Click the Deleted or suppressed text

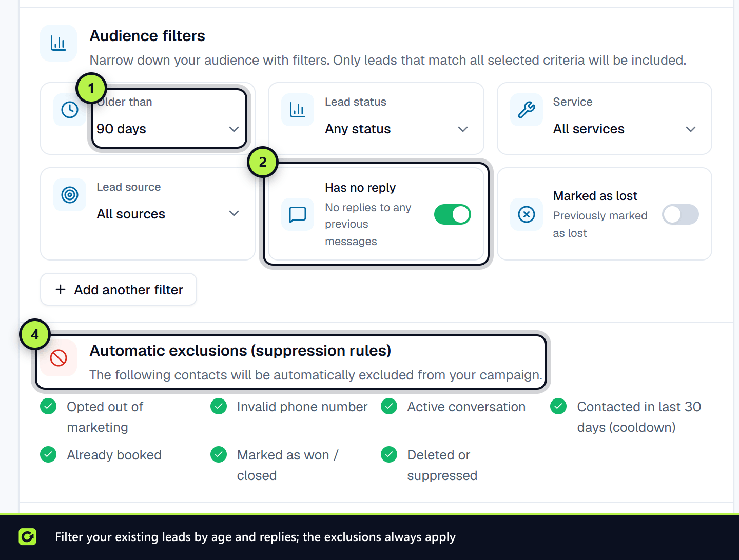point(442,465)
